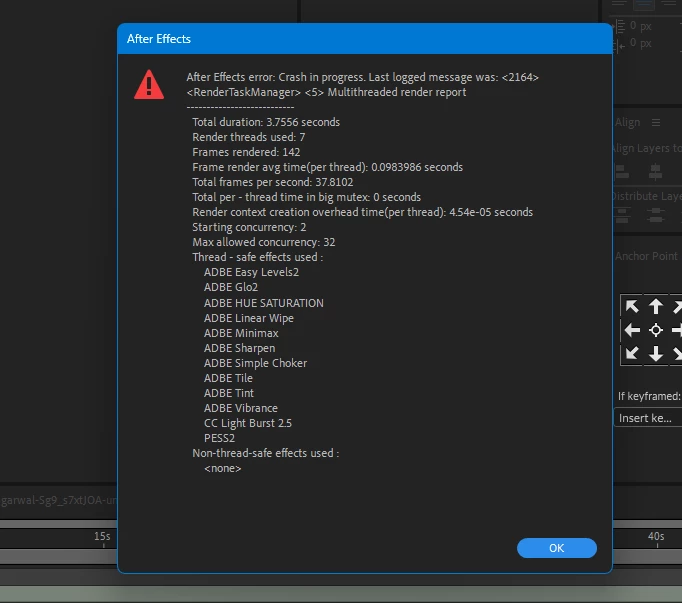The width and height of the screenshot is (682, 603).
Task: Set anchor point to middle-left arrow
Action: (632, 330)
